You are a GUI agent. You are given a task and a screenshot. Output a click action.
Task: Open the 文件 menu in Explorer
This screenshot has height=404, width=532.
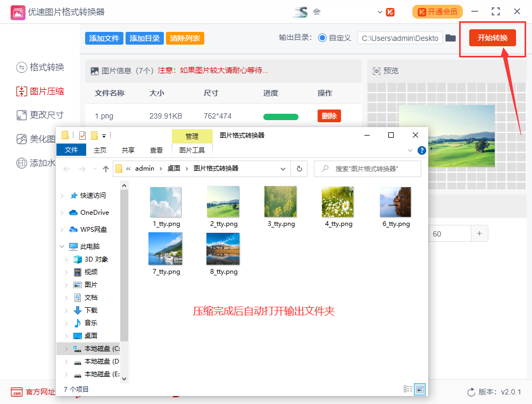[x=71, y=150]
